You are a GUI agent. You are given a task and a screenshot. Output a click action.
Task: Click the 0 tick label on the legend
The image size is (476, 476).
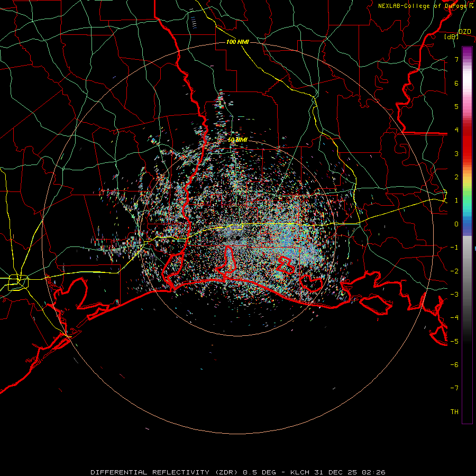coord(456,224)
